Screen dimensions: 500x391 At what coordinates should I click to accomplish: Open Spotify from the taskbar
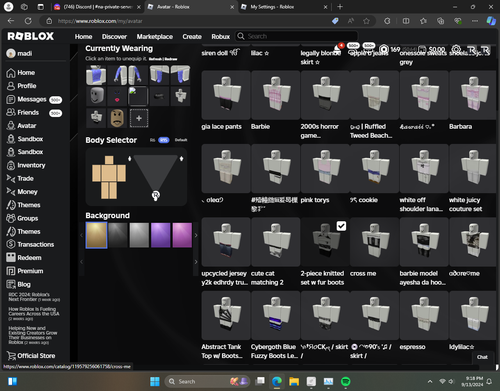pos(346,381)
